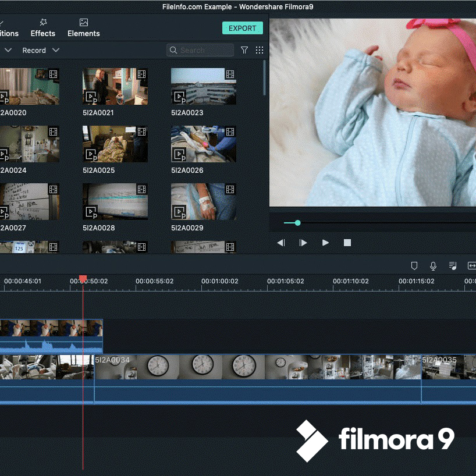Click filmstrip icon on clip 5I2A0021
Viewport: 476px width, 476px height.
(x=141, y=74)
